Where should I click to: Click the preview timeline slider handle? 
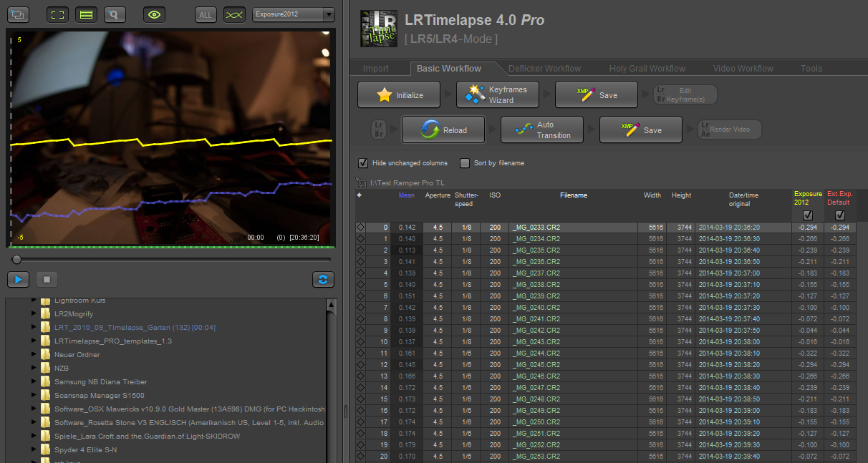(16, 259)
